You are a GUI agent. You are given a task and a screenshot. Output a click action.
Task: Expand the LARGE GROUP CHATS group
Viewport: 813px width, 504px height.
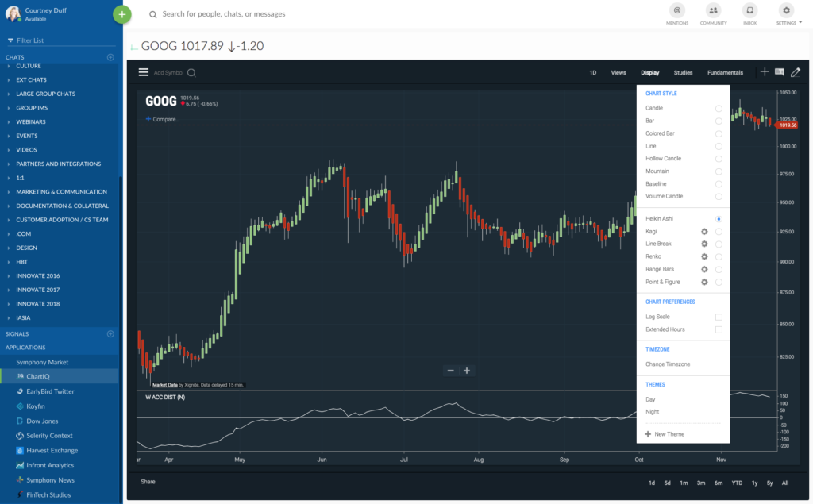[x=9, y=94]
